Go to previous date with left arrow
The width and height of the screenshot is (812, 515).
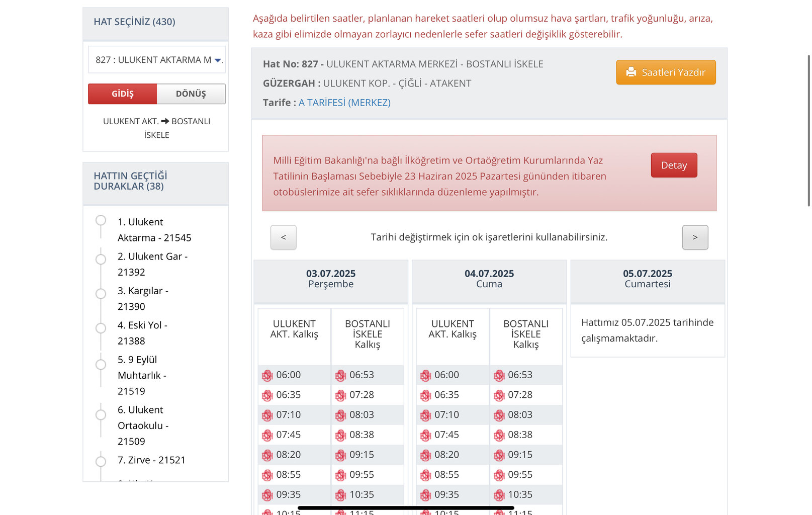click(284, 237)
